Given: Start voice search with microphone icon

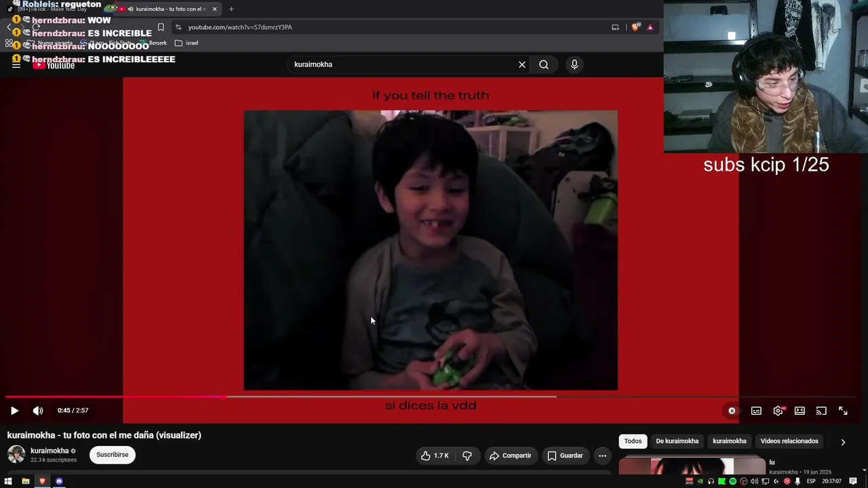Looking at the screenshot, I should click(x=574, y=64).
